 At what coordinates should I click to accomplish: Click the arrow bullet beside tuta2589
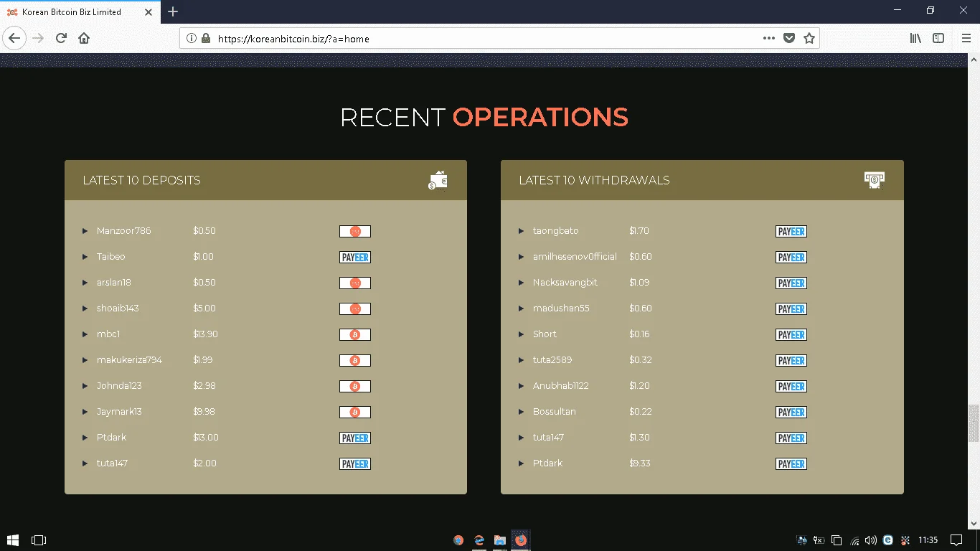(x=521, y=360)
